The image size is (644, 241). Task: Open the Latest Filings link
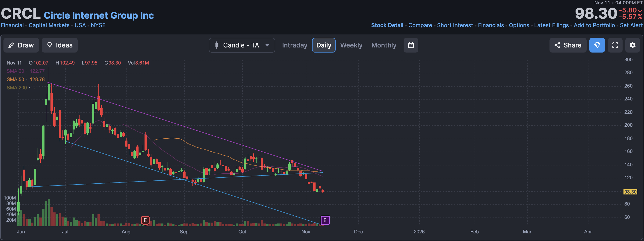tap(551, 25)
